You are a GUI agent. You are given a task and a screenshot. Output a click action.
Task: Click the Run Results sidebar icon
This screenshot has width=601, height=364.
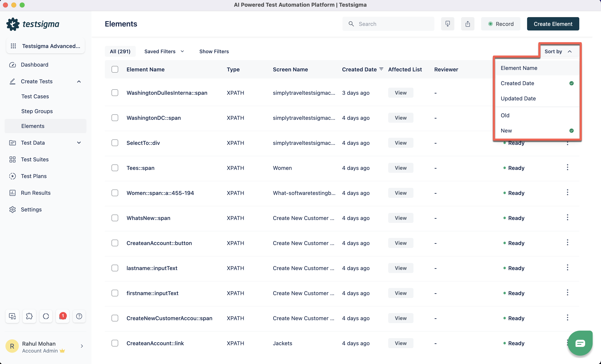click(x=12, y=193)
